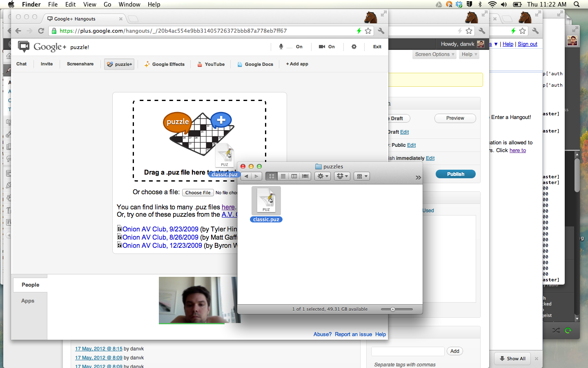Open the Window menu
Viewport: 588px width, 368px height.
[129, 4]
